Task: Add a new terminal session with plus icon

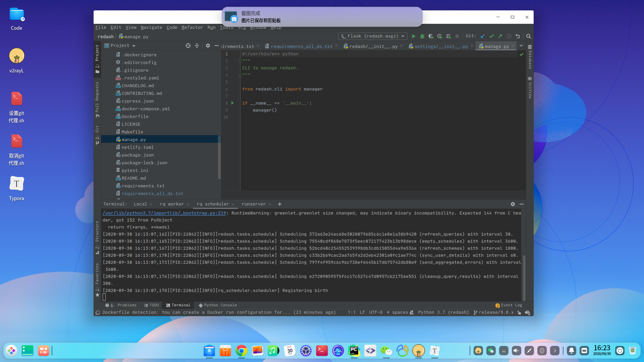Action: (280, 204)
